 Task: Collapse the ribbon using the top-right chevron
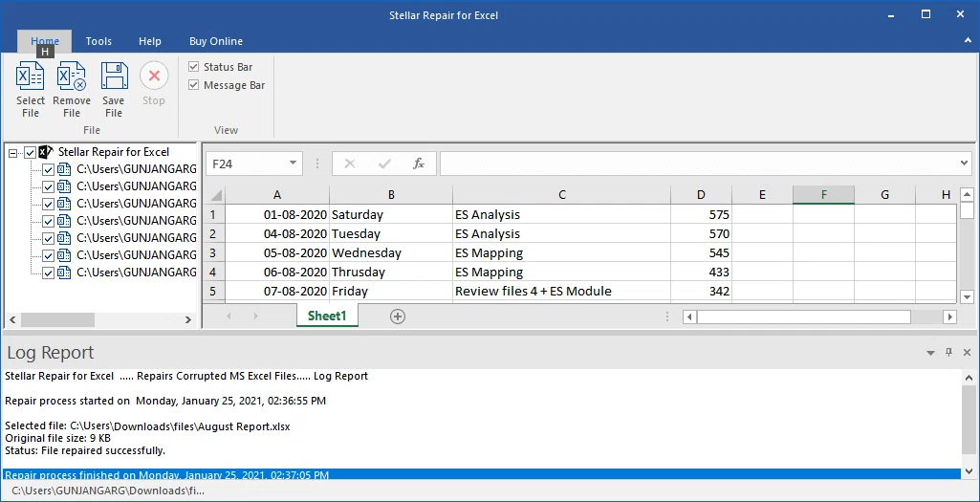[x=968, y=40]
